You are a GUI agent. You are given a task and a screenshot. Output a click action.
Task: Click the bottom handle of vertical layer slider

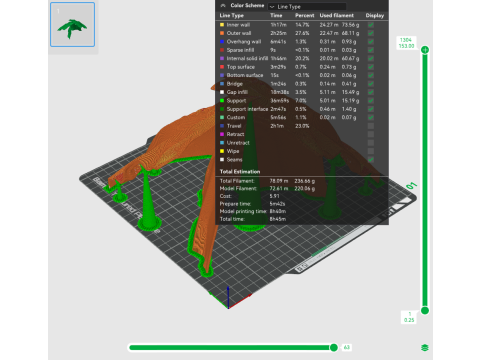(425, 311)
